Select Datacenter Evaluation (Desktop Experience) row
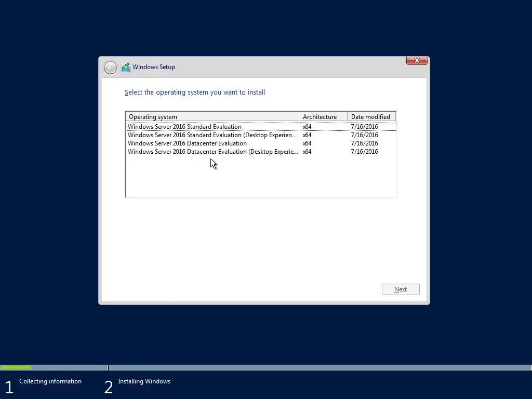532x399 pixels. [261, 152]
